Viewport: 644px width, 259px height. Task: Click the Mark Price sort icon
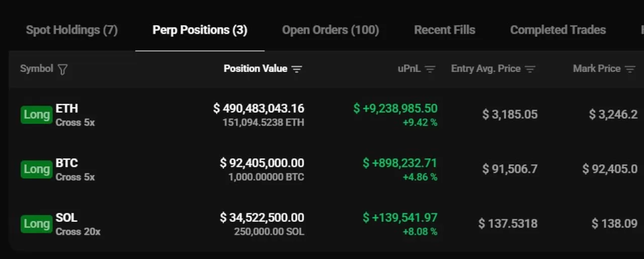(x=630, y=69)
